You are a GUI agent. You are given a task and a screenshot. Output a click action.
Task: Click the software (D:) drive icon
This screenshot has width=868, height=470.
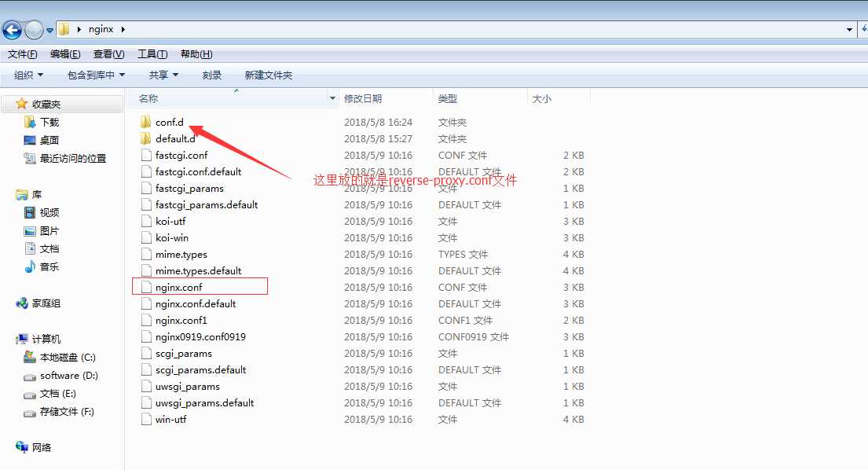[30, 376]
